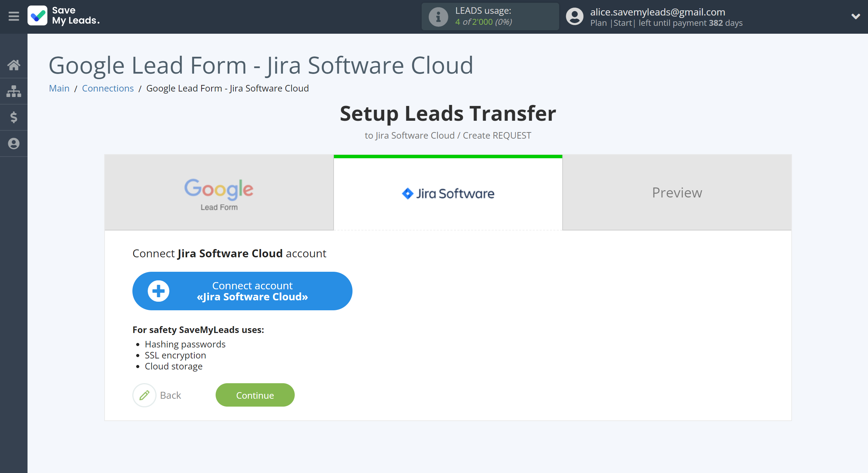Image resolution: width=868 pixels, height=473 pixels.
Task: Click the Connect account Jira Software Cloud button
Action: coord(242,290)
